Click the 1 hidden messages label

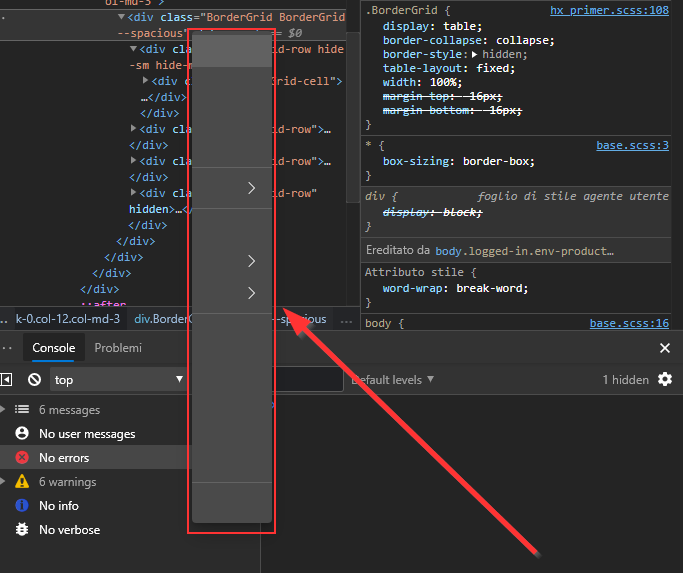pyautogui.click(x=626, y=380)
